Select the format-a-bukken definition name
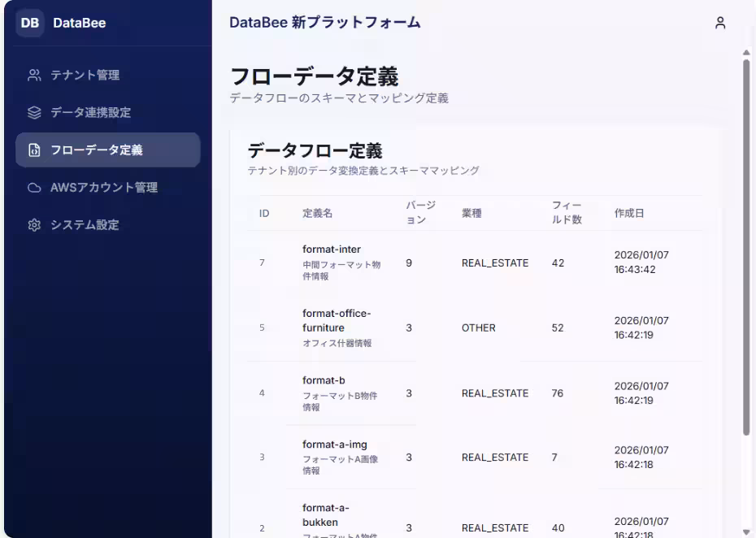Image resolution: width=756 pixels, height=538 pixels. tap(326, 515)
